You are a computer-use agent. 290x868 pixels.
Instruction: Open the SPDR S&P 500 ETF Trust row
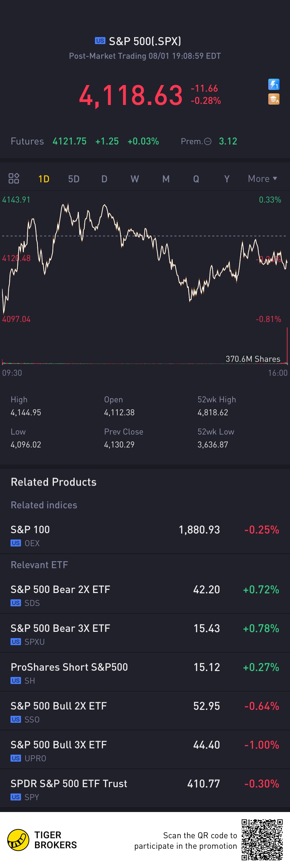[145, 789]
